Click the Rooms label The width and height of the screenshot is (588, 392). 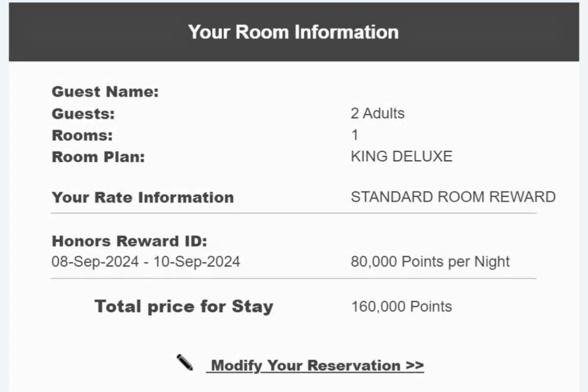(82, 135)
